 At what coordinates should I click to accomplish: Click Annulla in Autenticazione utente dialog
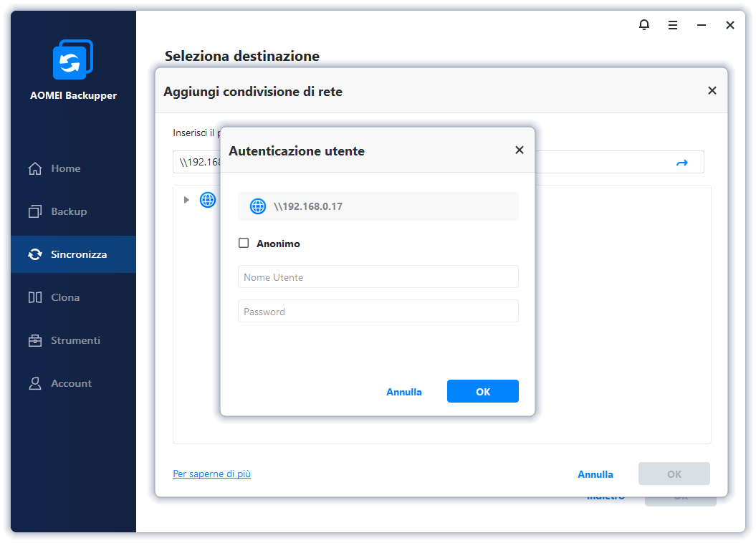[404, 392]
